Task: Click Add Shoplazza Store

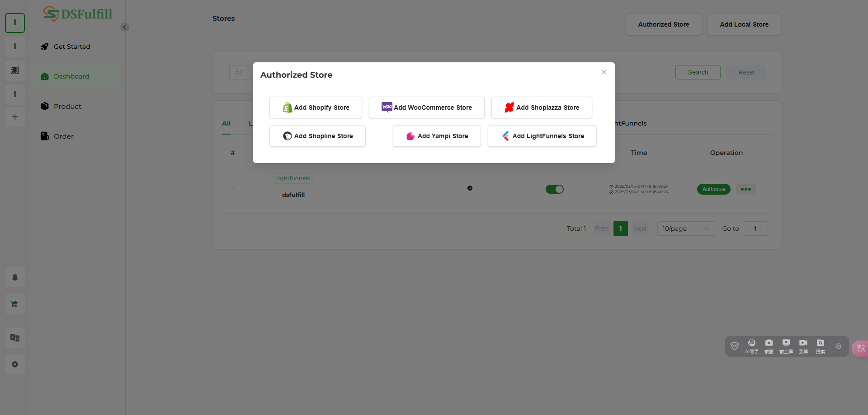Action: [x=542, y=107]
